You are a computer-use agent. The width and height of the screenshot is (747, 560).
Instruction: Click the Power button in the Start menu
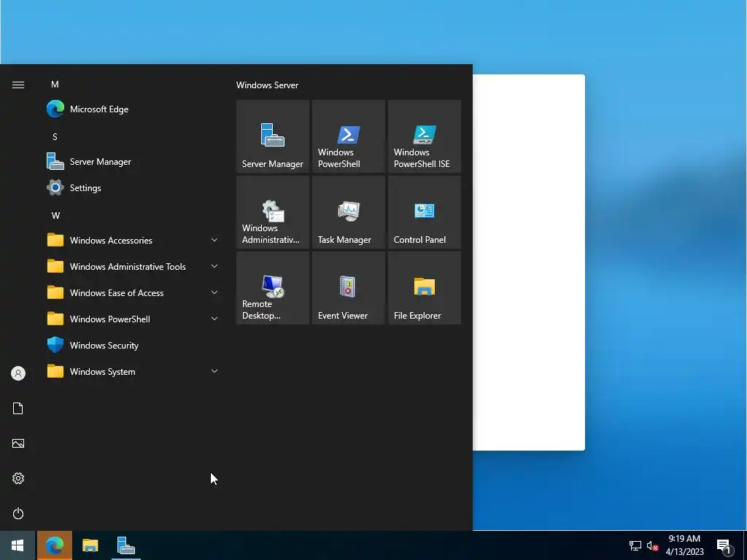(18, 513)
